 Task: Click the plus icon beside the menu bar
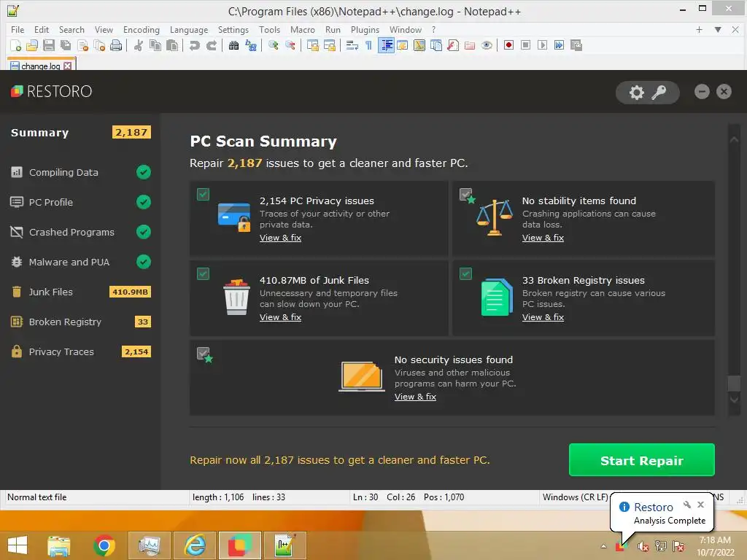point(699,29)
